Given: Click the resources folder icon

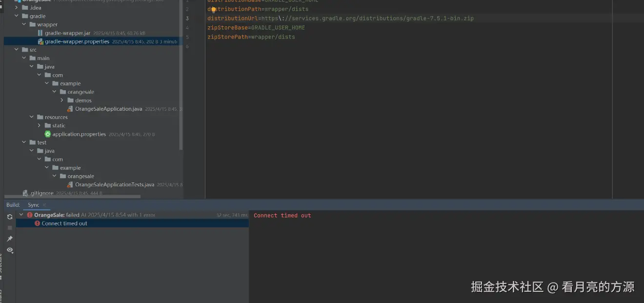Looking at the screenshot, I should point(40,117).
